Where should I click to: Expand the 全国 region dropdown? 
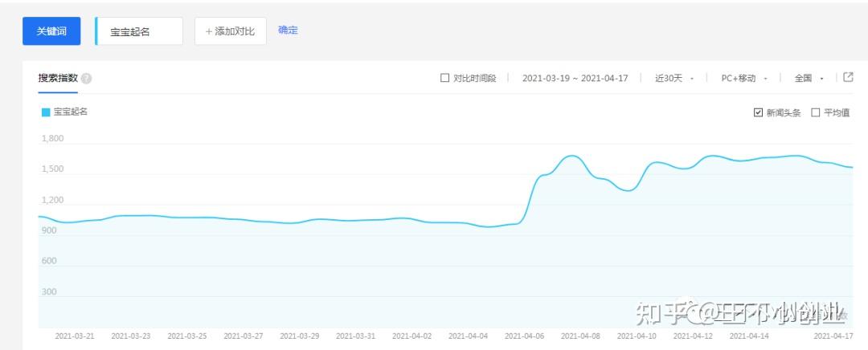click(x=809, y=78)
